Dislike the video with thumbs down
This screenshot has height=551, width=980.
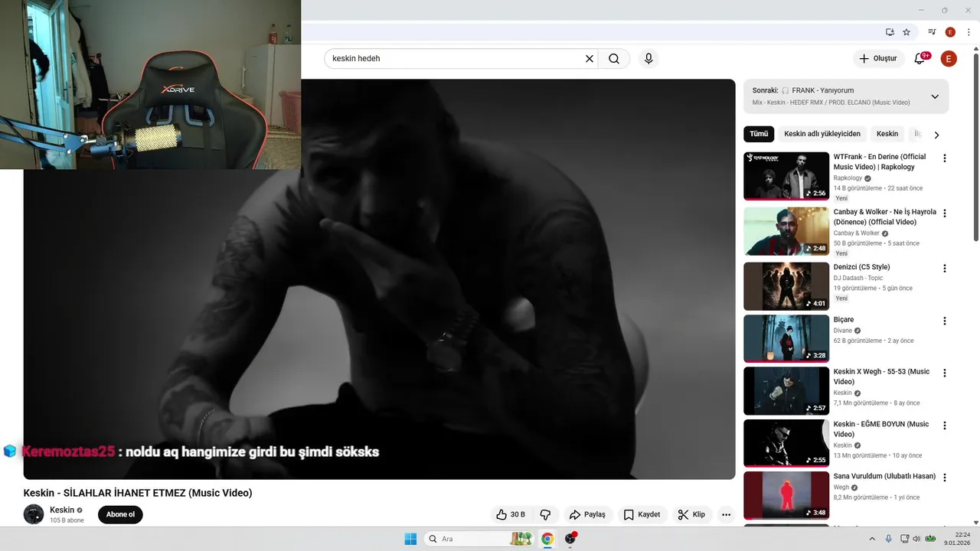click(545, 514)
